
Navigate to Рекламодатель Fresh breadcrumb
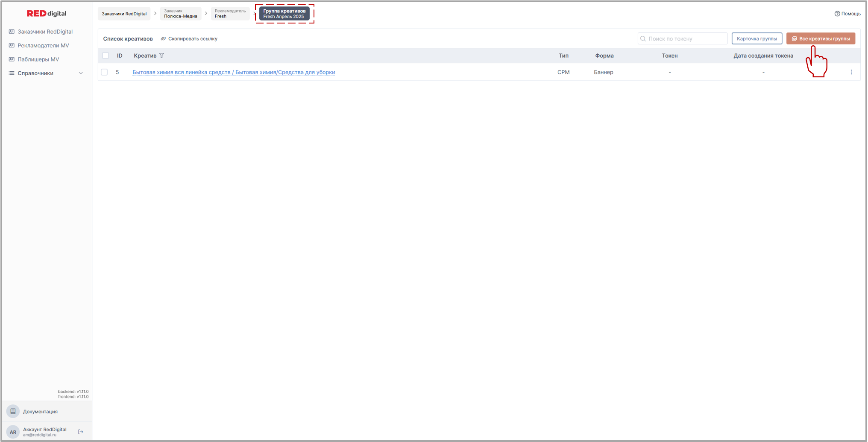230,14
